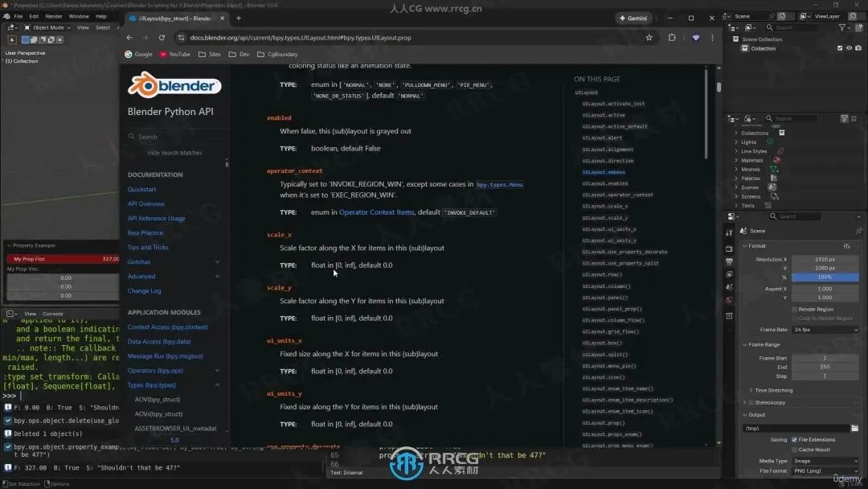The width and height of the screenshot is (868, 489).
Task: Open the Tips and Tricks link
Action: [x=148, y=248]
